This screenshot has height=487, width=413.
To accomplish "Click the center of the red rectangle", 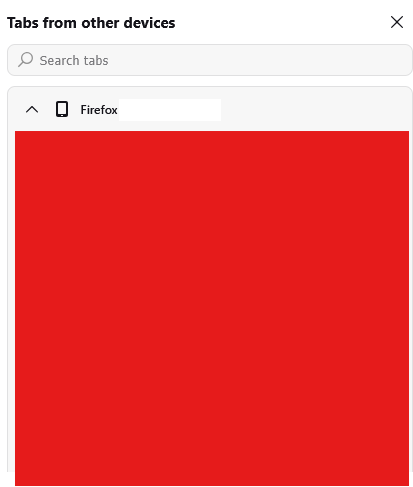I will [212, 308].
